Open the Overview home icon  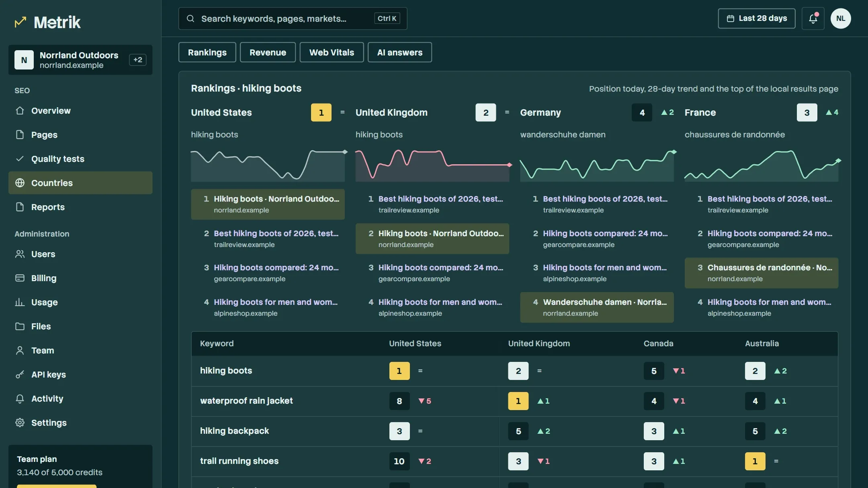click(x=20, y=110)
